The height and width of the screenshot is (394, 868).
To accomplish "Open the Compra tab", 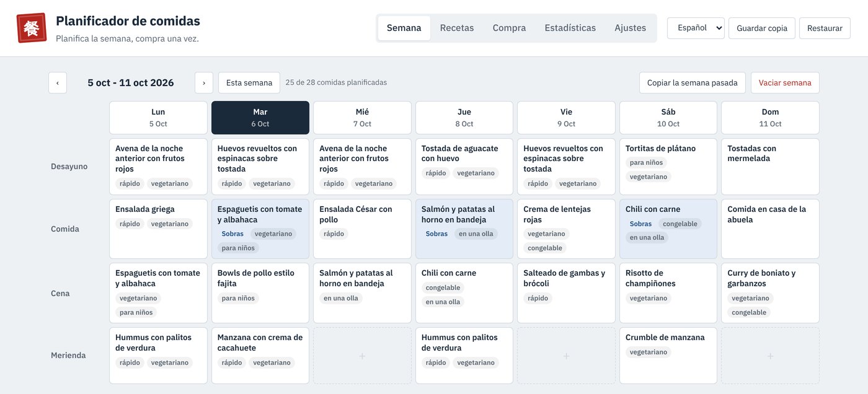I will click(x=509, y=28).
